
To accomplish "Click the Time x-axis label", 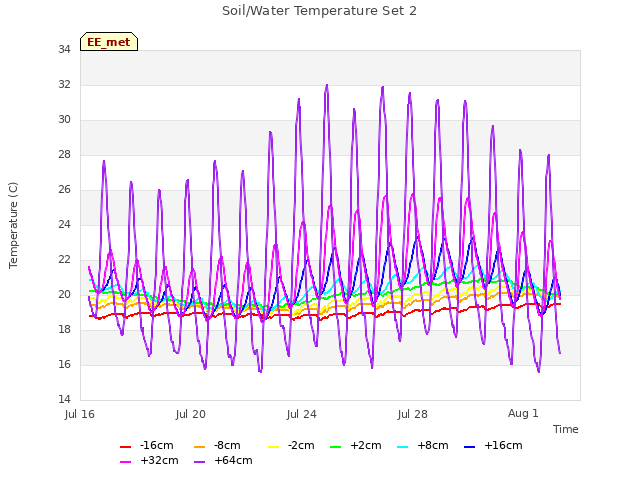I will (566, 429).
